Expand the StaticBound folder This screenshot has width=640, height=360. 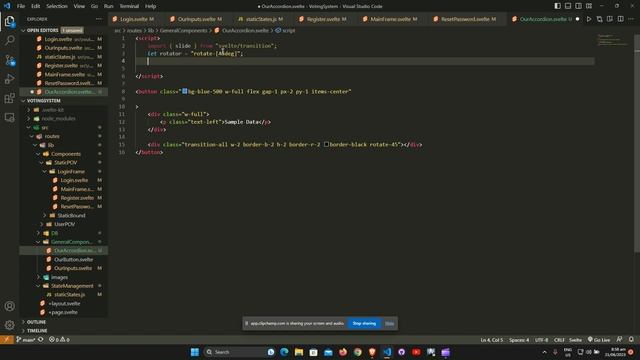[71, 215]
